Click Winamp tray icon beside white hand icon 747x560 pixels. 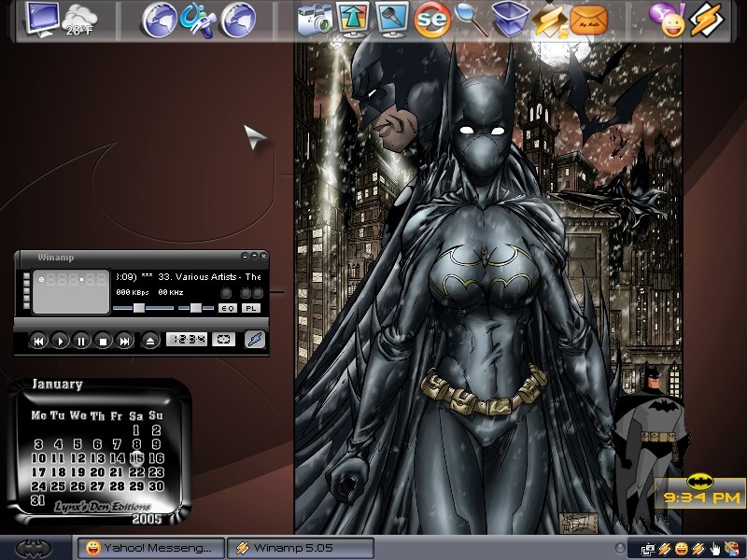(x=698, y=549)
